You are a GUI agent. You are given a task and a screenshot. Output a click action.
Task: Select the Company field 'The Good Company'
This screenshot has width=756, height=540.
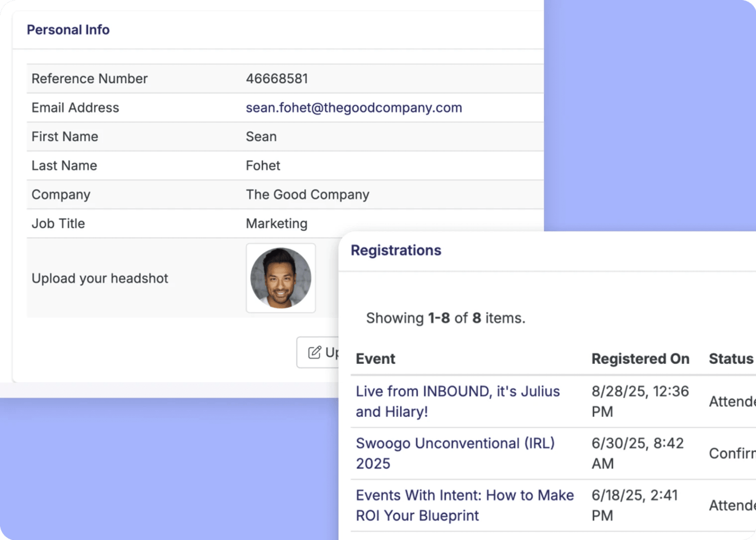pos(307,194)
